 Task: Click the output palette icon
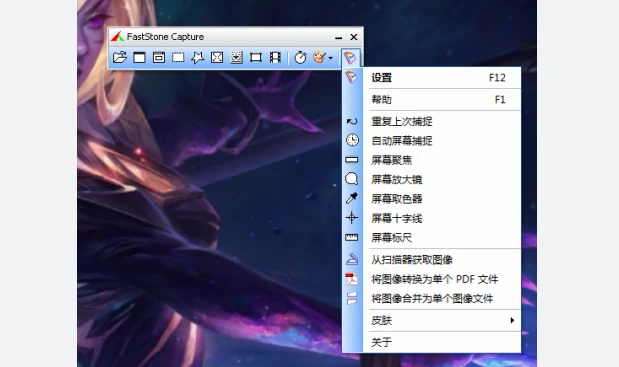(x=319, y=58)
